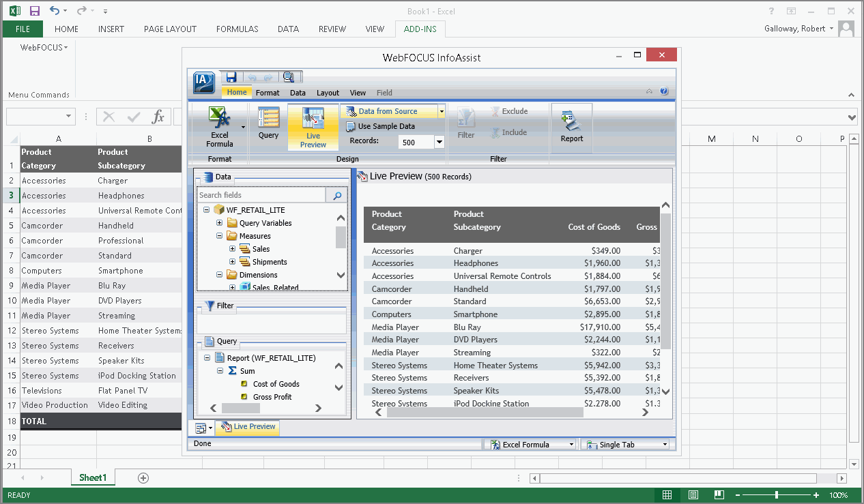The image size is (864, 504).
Task: Click Excel's insert function fx icon
Action: [x=158, y=117]
